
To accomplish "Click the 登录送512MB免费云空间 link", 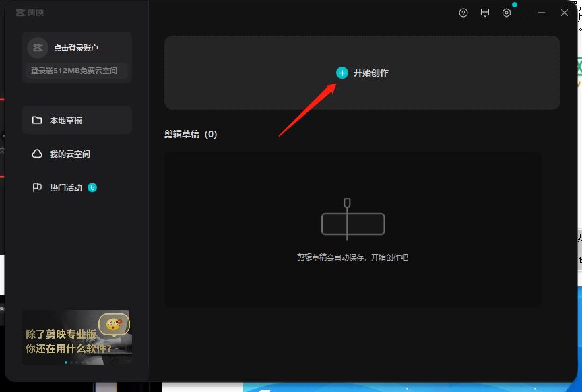I will [76, 71].
